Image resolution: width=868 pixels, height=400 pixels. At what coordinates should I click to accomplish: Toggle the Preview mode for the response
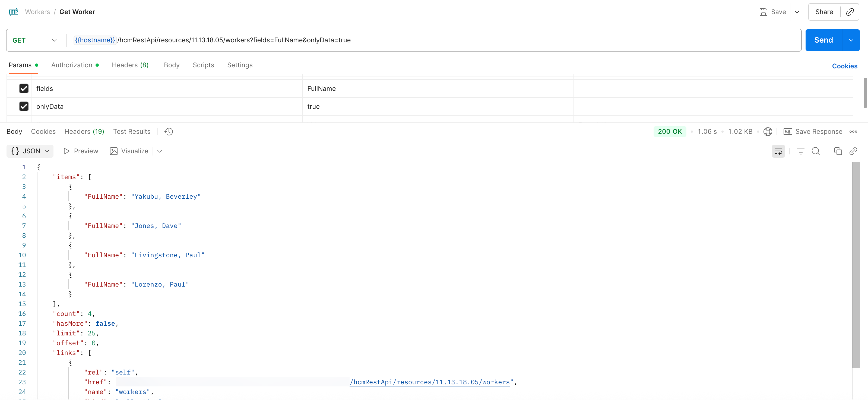[x=81, y=151]
